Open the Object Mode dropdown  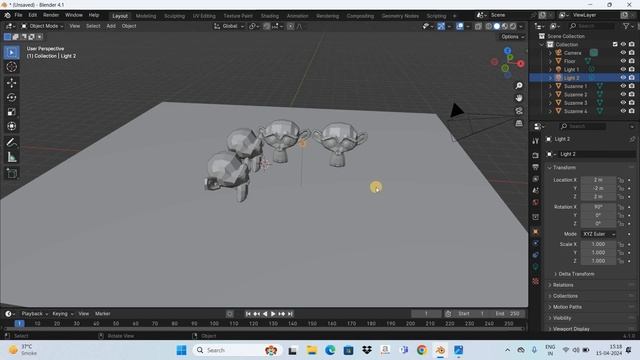(42, 26)
